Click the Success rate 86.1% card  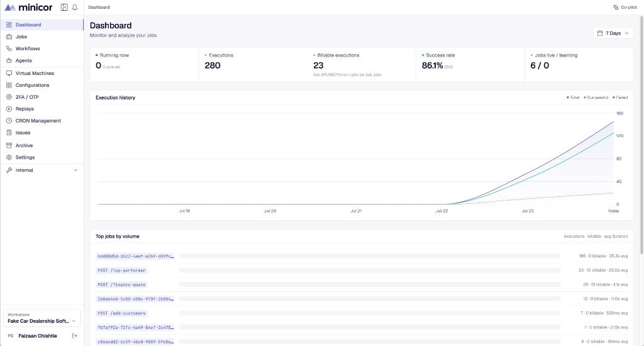click(470, 65)
